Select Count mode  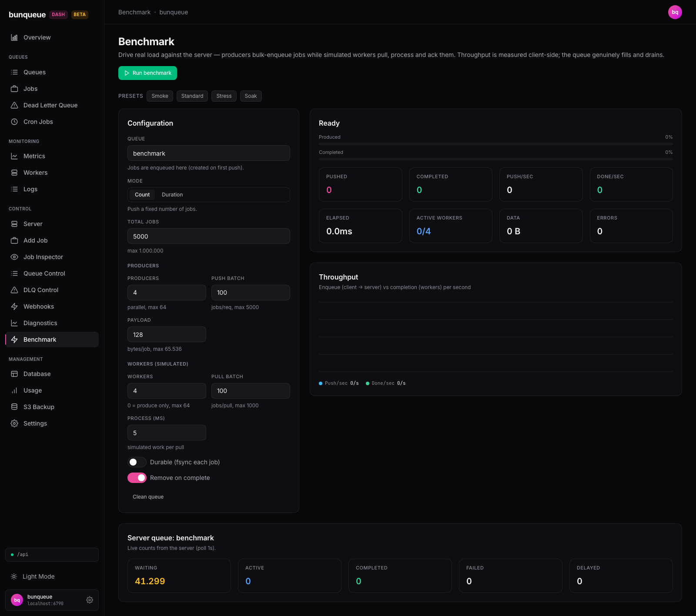pos(142,195)
